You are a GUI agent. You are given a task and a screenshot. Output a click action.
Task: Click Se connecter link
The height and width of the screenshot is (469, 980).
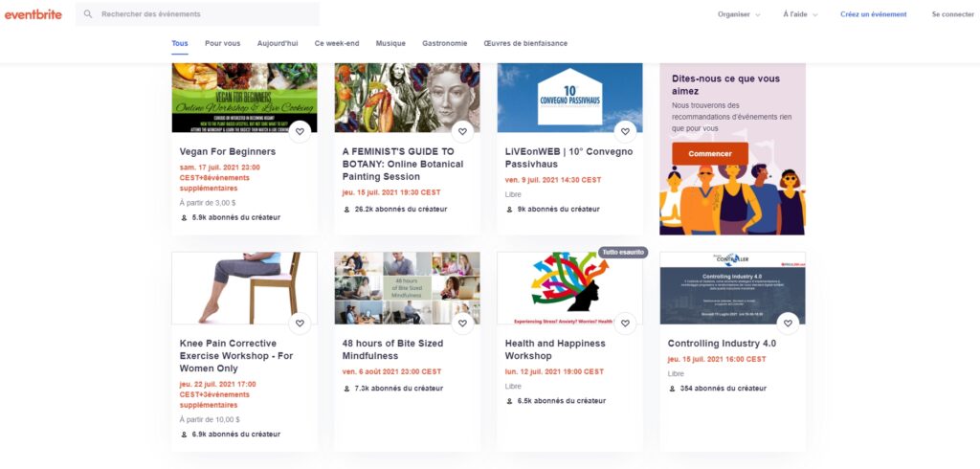[952, 14]
